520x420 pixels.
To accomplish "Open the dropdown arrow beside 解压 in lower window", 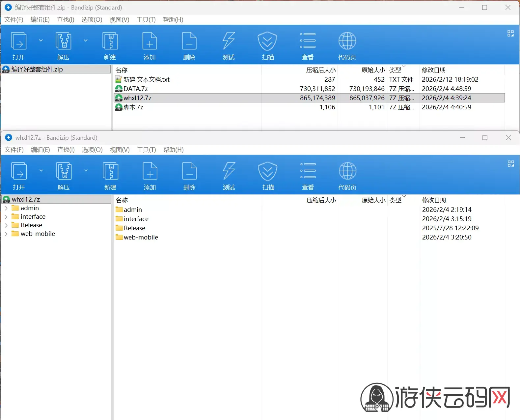I will tap(86, 171).
